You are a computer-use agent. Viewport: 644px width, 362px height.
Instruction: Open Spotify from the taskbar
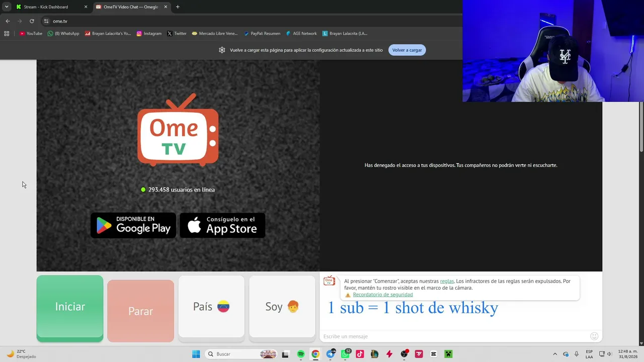tap(300, 354)
